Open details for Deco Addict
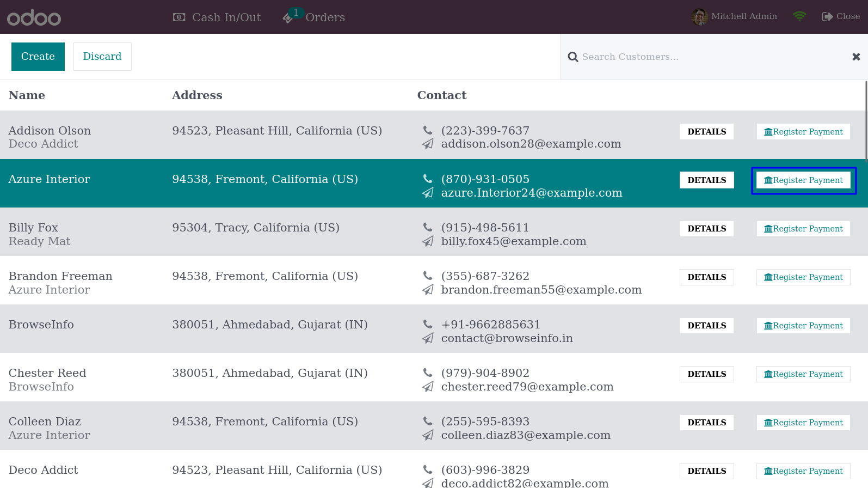Screen dimensions: 868x488 (x=706, y=471)
